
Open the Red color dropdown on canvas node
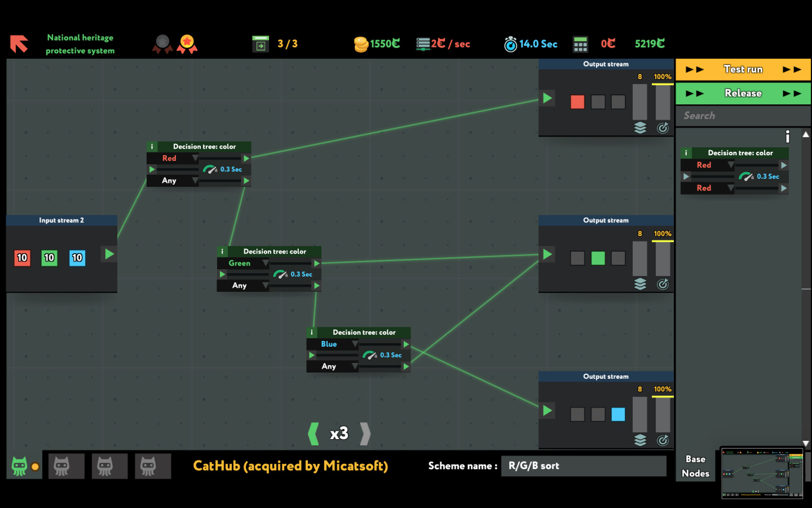coord(195,159)
